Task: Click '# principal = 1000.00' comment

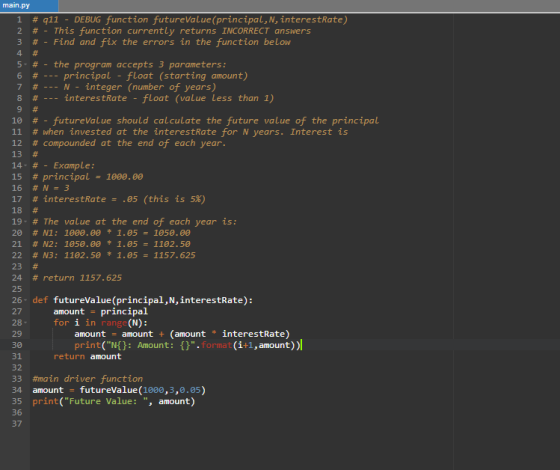Action: pyautogui.click(x=88, y=177)
